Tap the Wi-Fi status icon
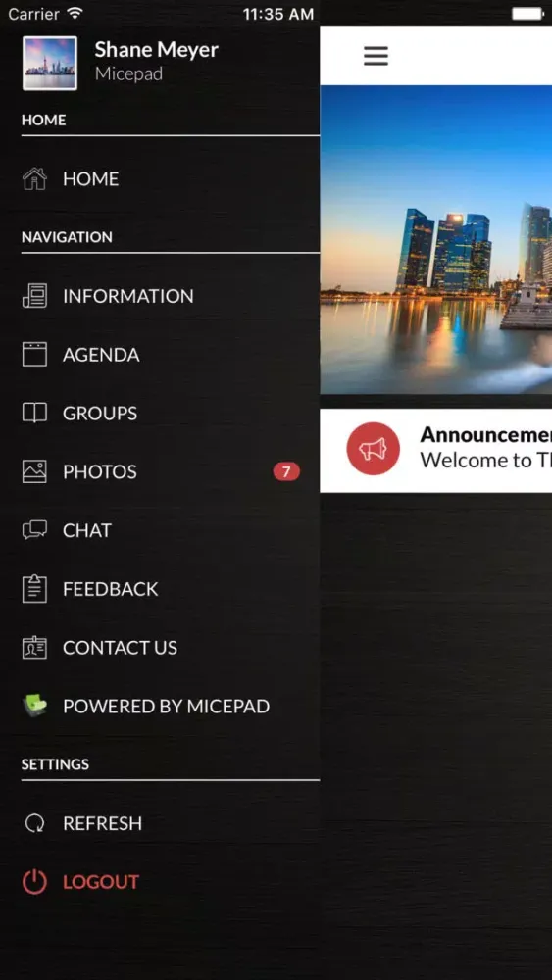 click(75, 13)
